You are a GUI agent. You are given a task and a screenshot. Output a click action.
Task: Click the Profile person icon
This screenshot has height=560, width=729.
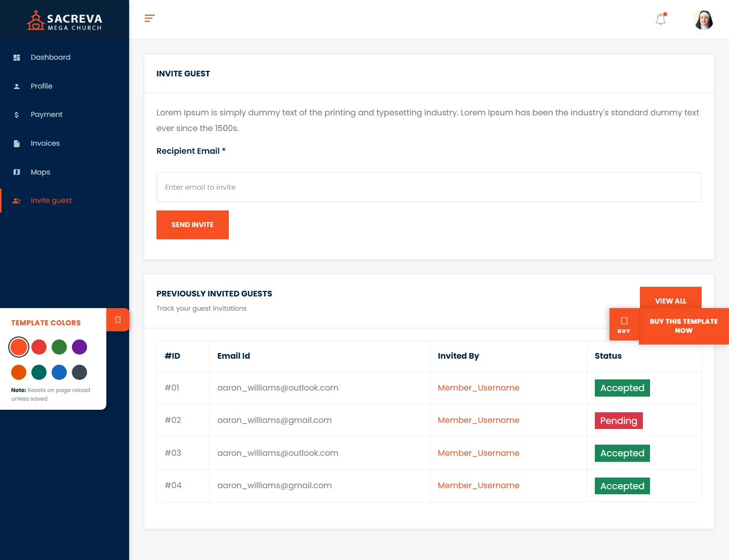pos(17,87)
